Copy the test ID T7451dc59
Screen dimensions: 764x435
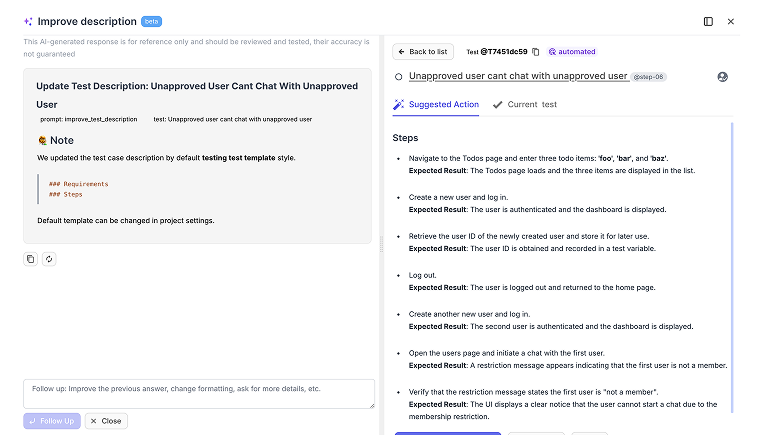pyautogui.click(x=536, y=52)
